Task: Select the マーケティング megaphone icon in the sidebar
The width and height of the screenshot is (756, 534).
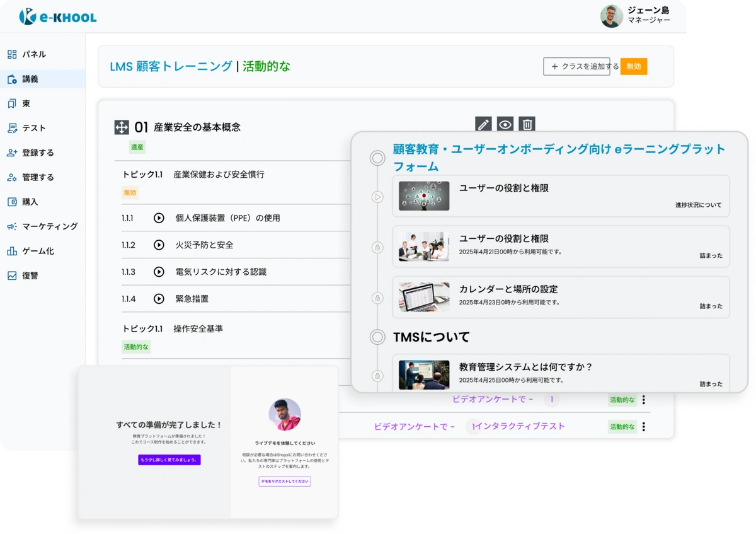Action: click(x=11, y=226)
